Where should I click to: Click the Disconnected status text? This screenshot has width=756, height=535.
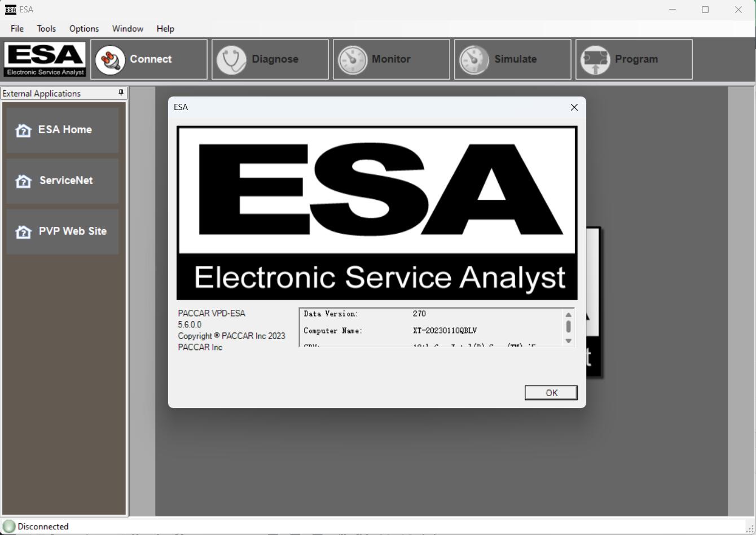coord(43,527)
